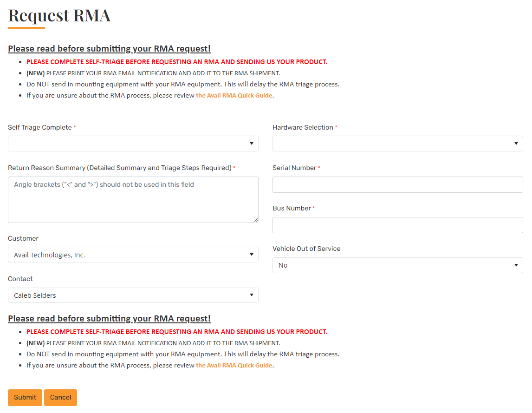Open the Customer dropdown showing Avail Technologies

(x=133, y=255)
